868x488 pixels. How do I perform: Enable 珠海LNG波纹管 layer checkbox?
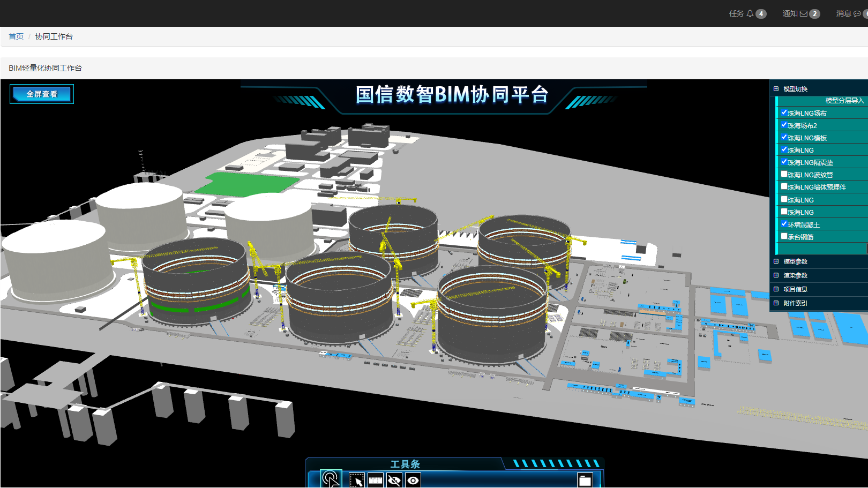pyautogui.click(x=784, y=174)
